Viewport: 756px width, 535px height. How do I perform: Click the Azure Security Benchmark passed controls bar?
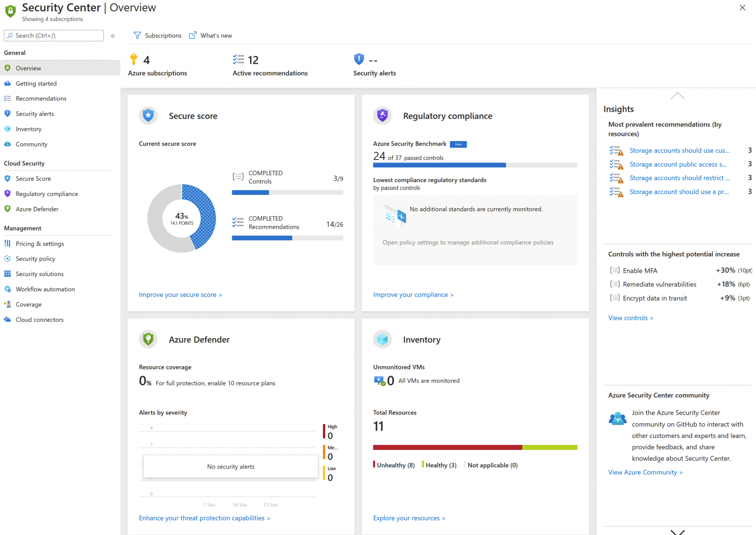[475, 165]
